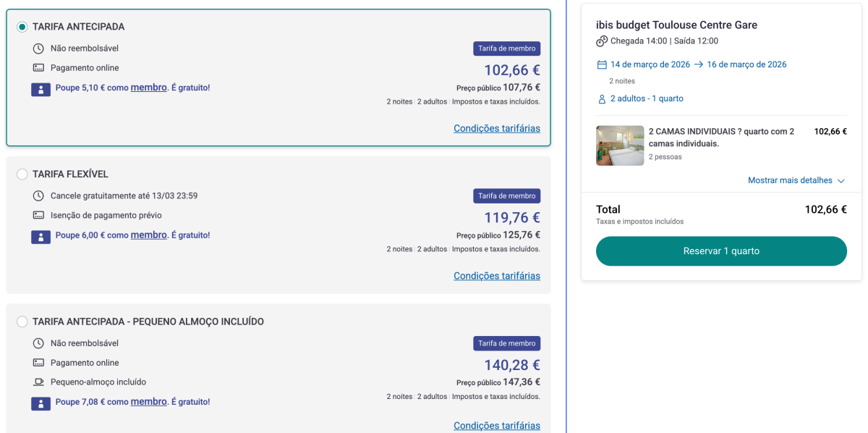Click the person icon beside 2 adultos

pyautogui.click(x=602, y=98)
